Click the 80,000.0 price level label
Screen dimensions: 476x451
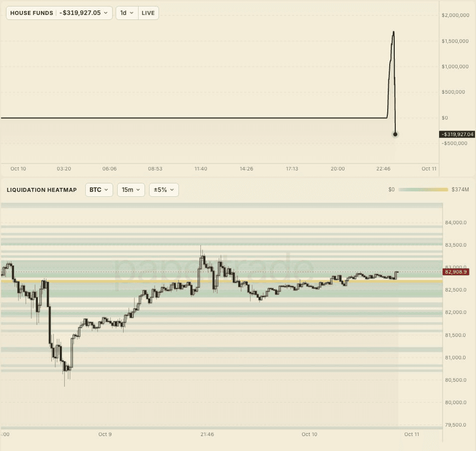(x=456, y=403)
